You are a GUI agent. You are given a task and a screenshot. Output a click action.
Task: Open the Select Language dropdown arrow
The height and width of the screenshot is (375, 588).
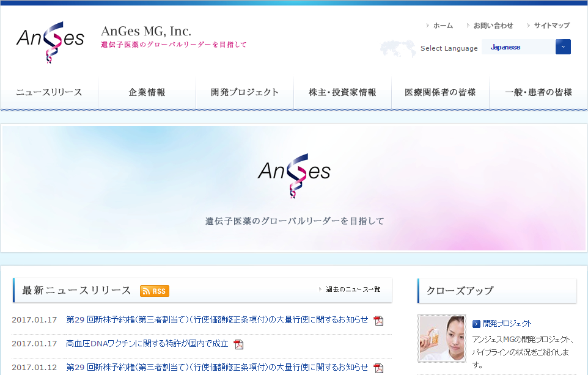pos(563,47)
